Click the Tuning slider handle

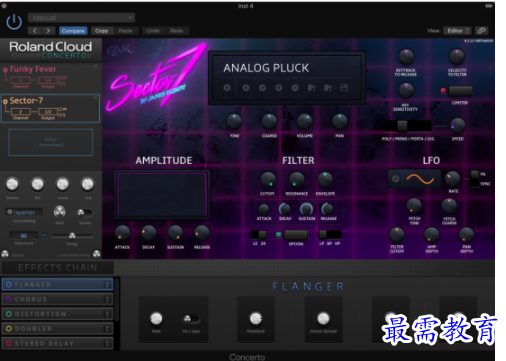click(x=72, y=236)
